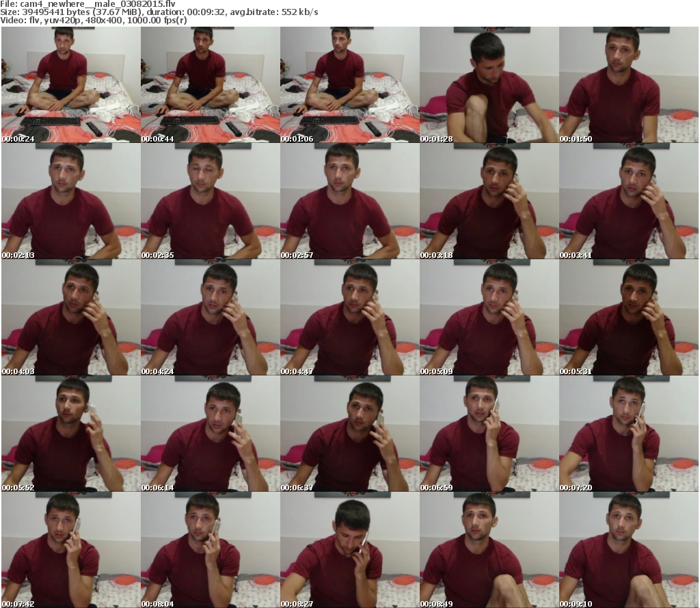Select the thumbnail stamped 00:06:14
The width and height of the screenshot is (700, 608).
[x=211, y=434]
